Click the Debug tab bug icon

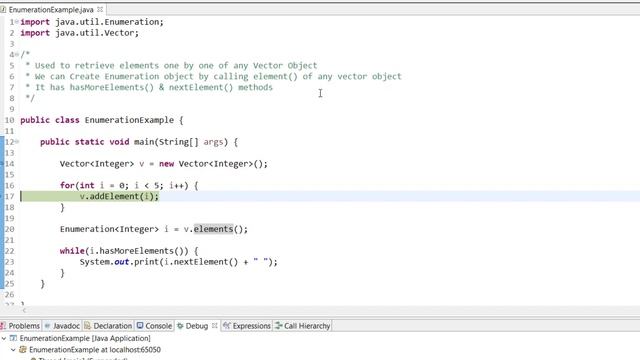180,326
